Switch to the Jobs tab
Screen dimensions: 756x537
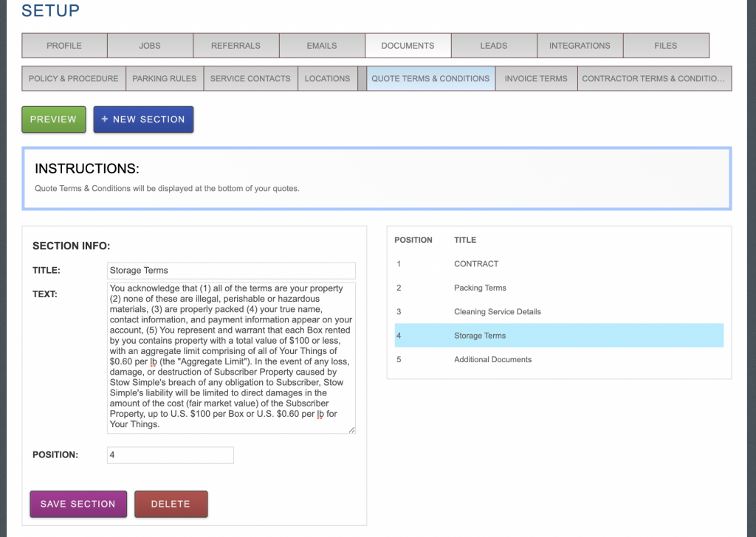(x=150, y=46)
